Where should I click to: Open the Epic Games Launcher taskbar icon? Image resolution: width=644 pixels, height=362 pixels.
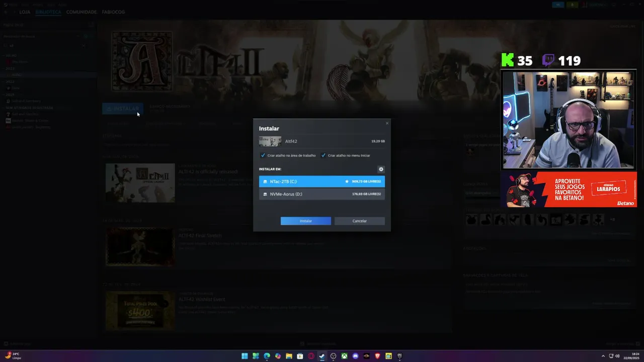(x=399, y=356)
